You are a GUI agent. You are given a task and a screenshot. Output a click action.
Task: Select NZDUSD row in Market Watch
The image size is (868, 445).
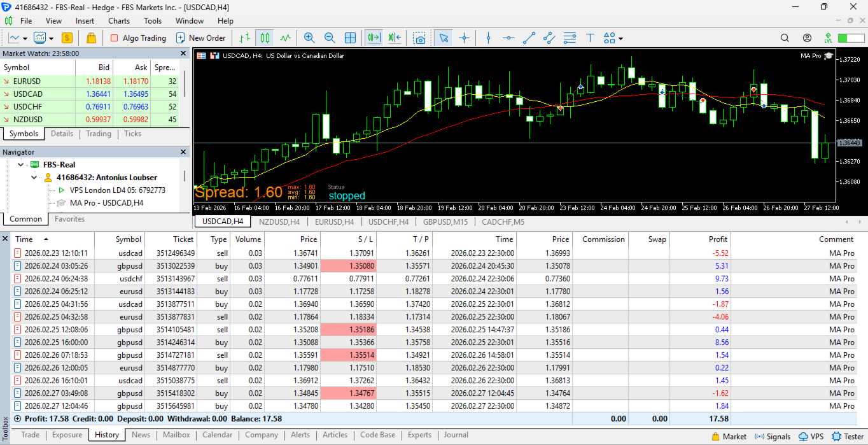coord(90,120)
